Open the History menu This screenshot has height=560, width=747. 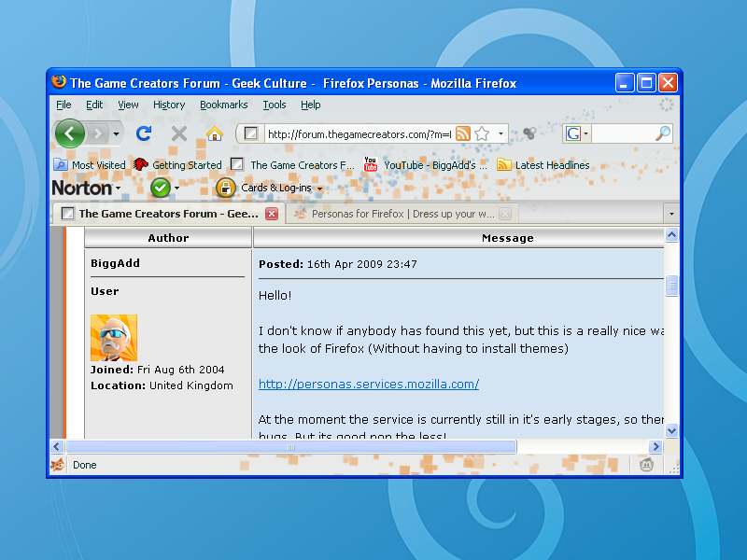(x=169, y=105)
